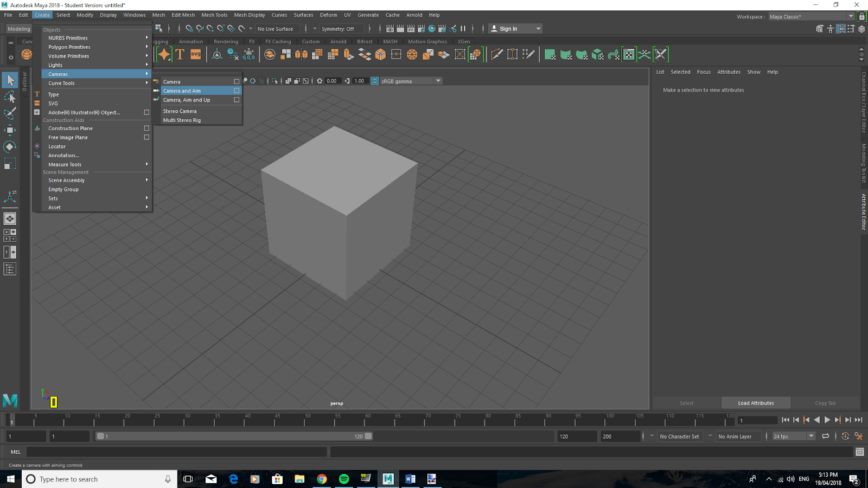868x488 pixels.
Task: Select the Move tool in the toolbox
Action: pyautogui.click(x=10, y=129)
